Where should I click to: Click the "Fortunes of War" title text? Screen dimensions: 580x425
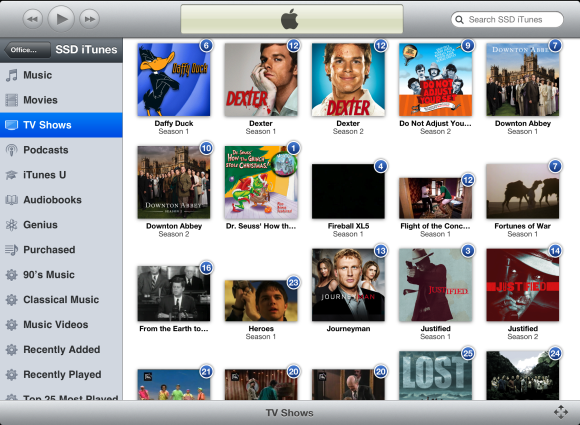(x=523, y=226)
